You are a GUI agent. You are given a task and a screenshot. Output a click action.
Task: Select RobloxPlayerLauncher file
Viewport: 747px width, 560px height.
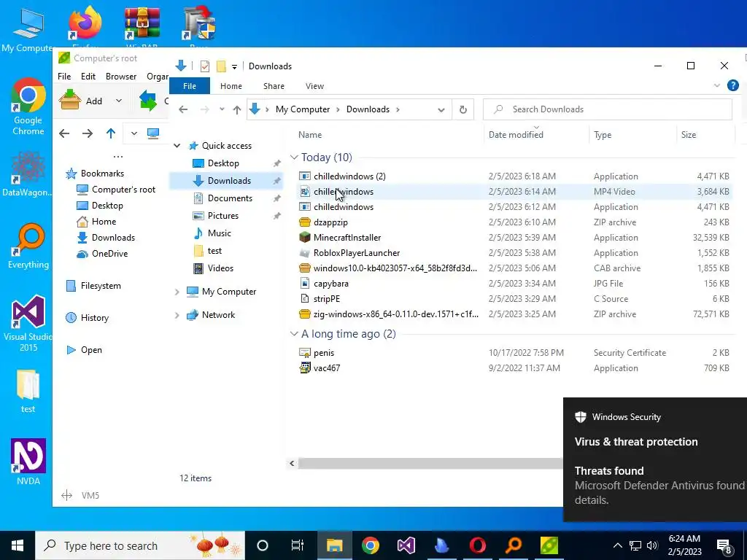(514, 253)
